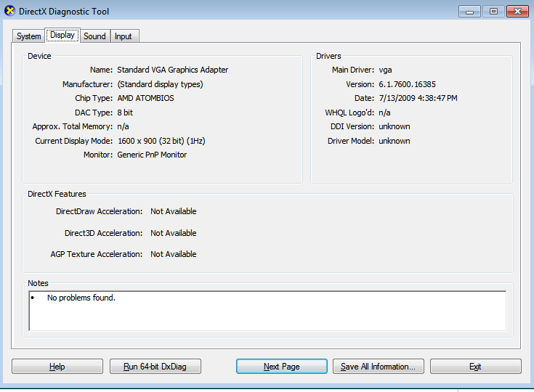Click the 'Notes' group heading
The height and width of the screenshot is (392, 534).
[38, 283]
